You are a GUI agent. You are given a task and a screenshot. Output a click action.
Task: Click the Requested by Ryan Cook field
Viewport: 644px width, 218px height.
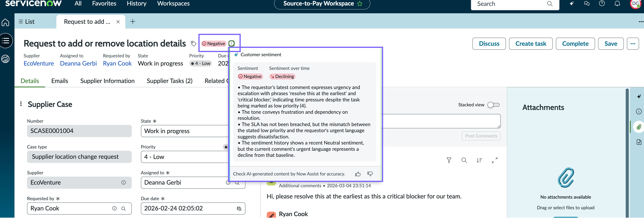[x=79, y=209]
